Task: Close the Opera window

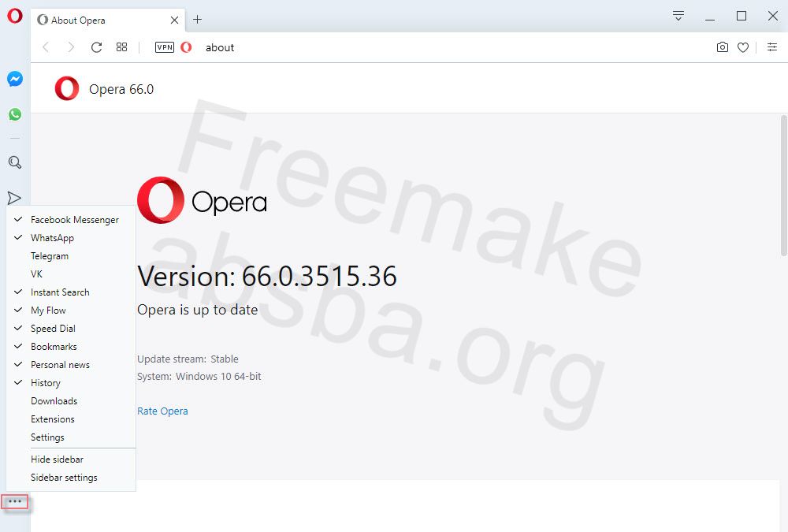Action: (x=773, y=16)
